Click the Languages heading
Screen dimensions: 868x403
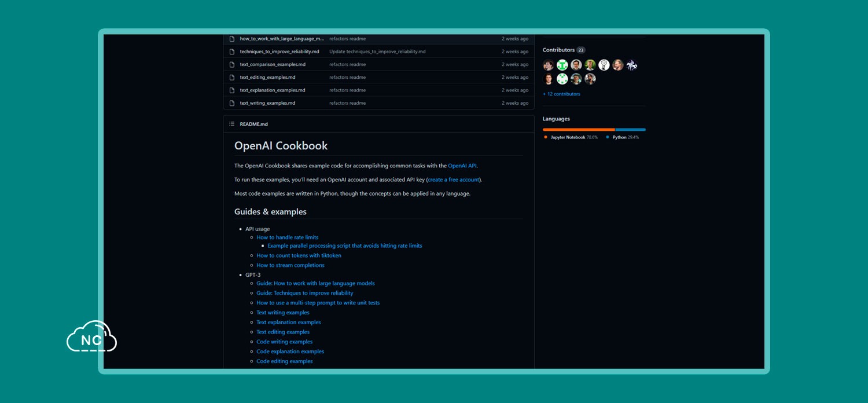coord(556,119)
